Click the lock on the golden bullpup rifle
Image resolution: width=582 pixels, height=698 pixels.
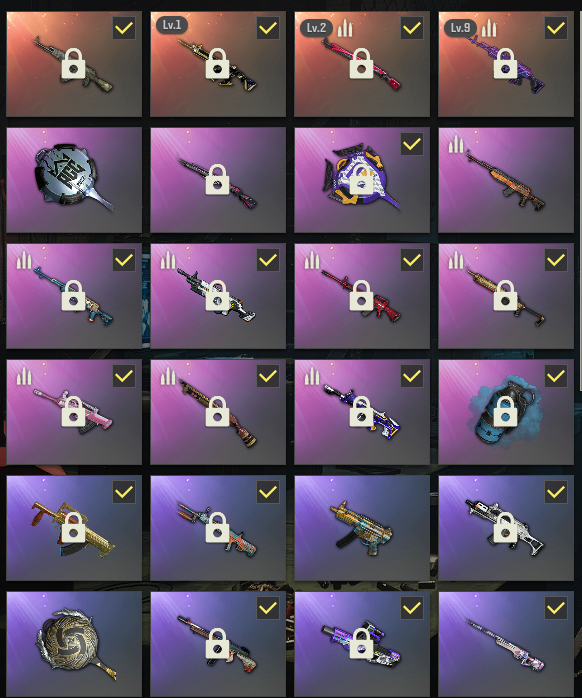(x=73, y=528)
